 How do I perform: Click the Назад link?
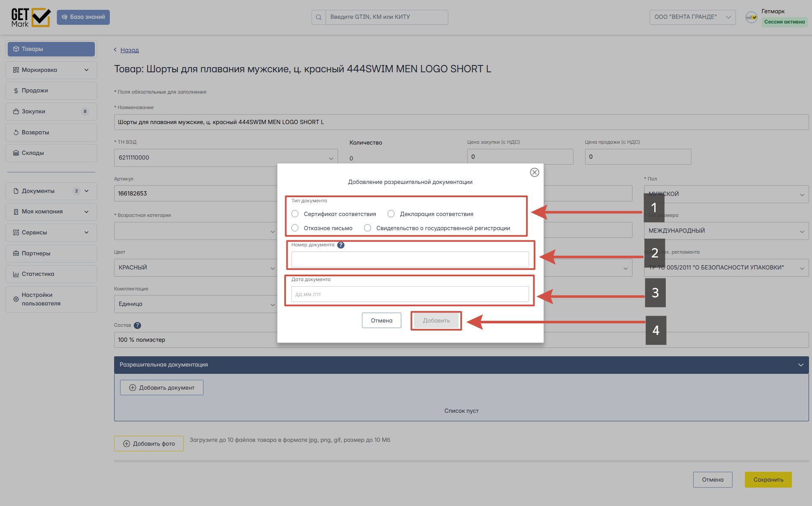click(129, 50)
